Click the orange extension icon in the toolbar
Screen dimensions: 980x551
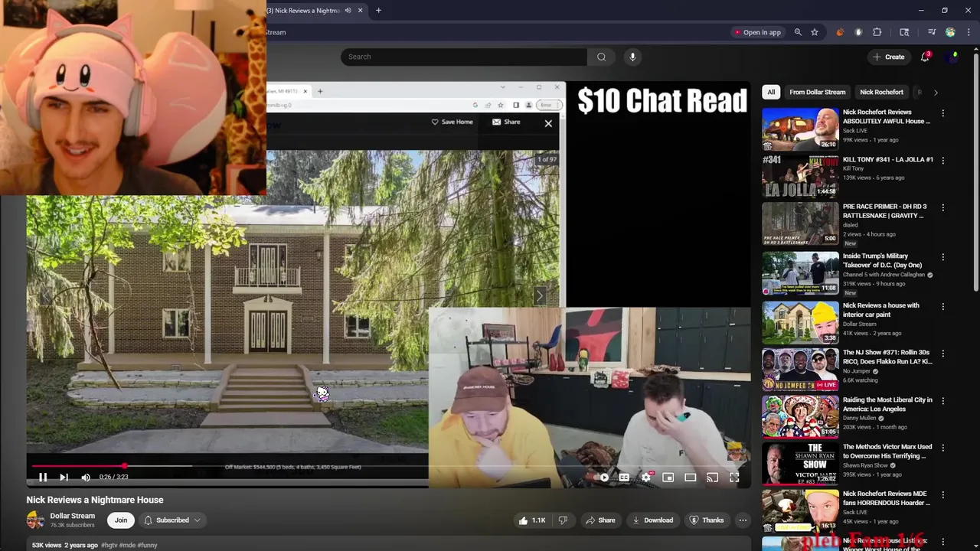click(840, 32)
